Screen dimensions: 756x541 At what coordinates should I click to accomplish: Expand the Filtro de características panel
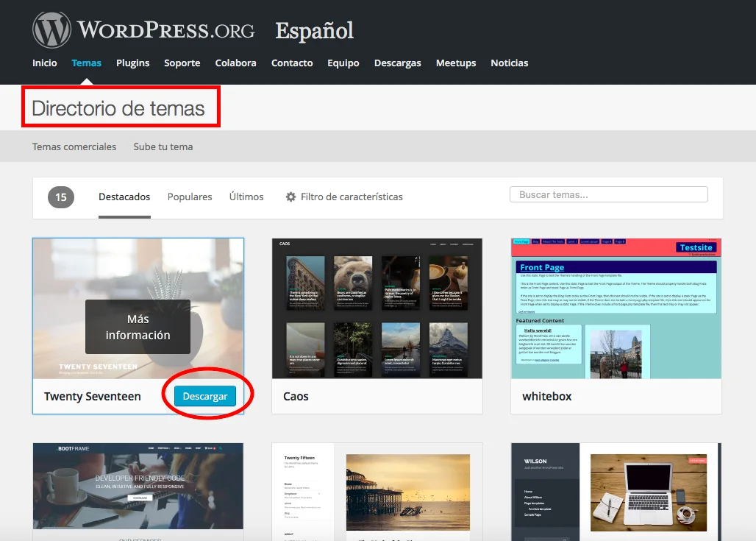tap(352, 197)
